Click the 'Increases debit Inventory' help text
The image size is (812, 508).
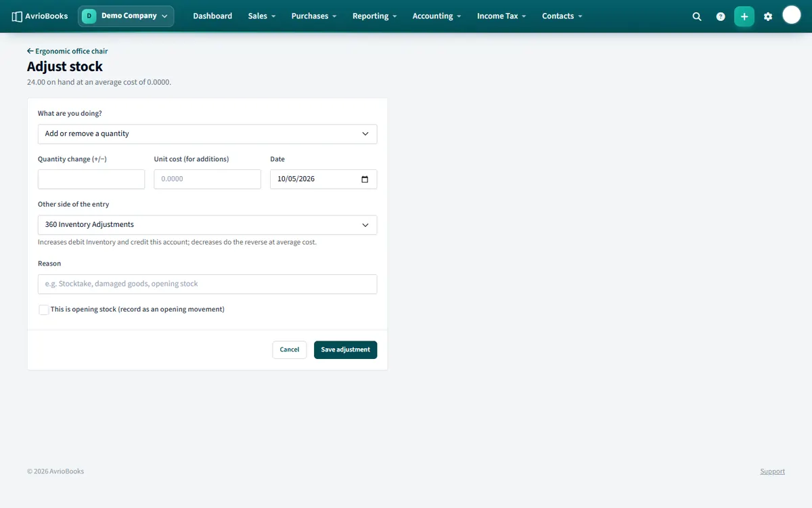tap(177, 242)
